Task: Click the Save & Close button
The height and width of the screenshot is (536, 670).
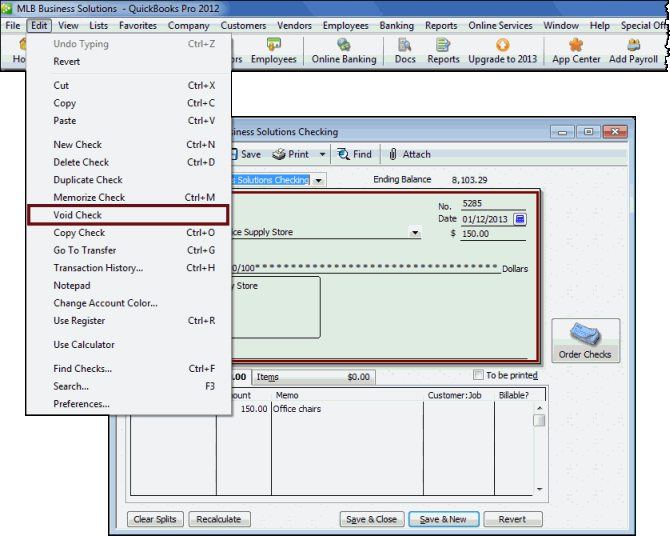Action: (372, 519)
